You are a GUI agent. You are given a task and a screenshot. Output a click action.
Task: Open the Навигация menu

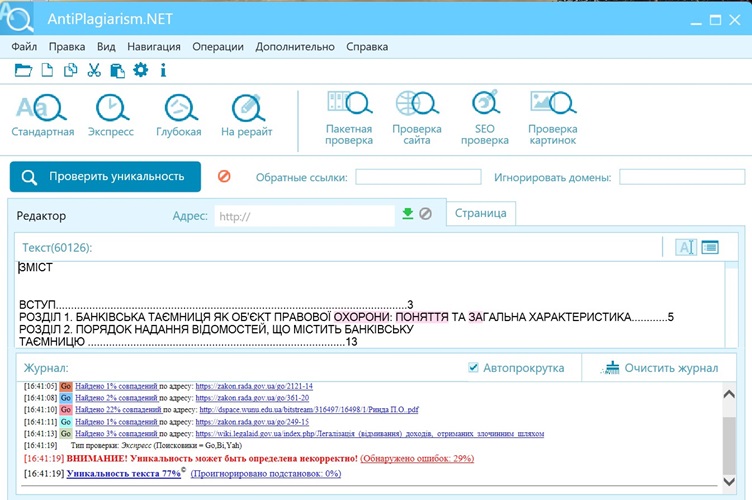[154, 47]
